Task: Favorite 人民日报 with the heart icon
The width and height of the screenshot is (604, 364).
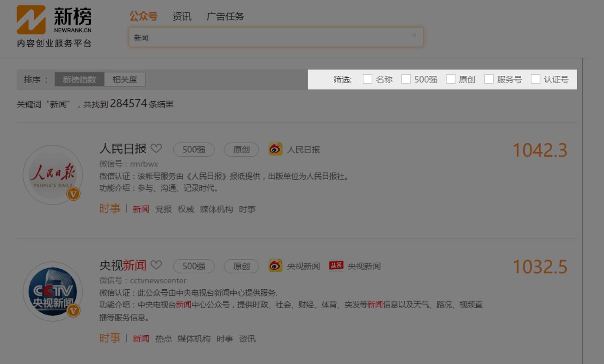Action: (156, 149)
